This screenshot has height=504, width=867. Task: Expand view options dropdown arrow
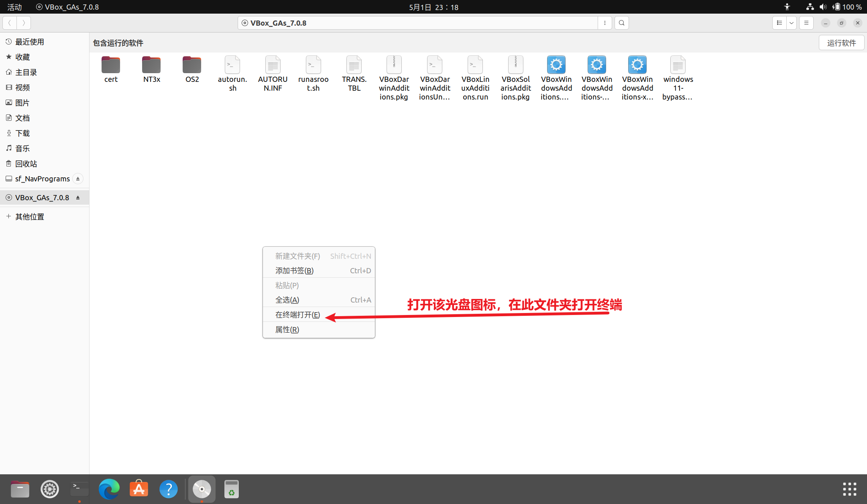791,23
